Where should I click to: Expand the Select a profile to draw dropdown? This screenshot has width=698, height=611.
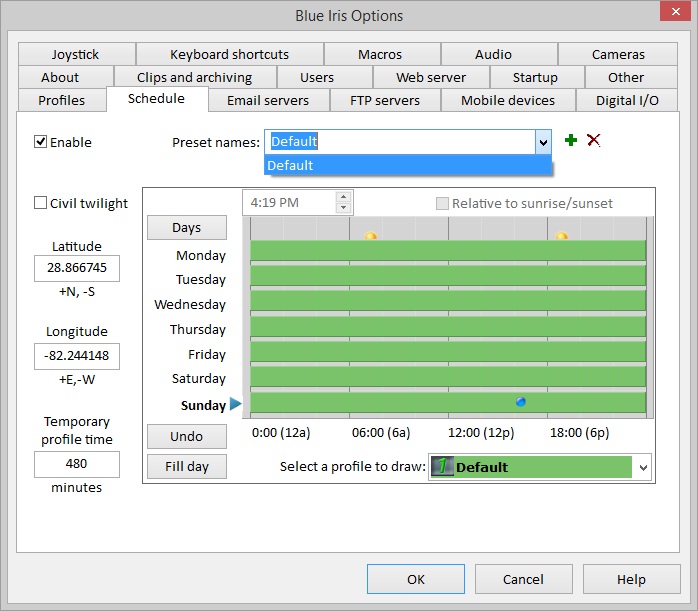[643, 467]
